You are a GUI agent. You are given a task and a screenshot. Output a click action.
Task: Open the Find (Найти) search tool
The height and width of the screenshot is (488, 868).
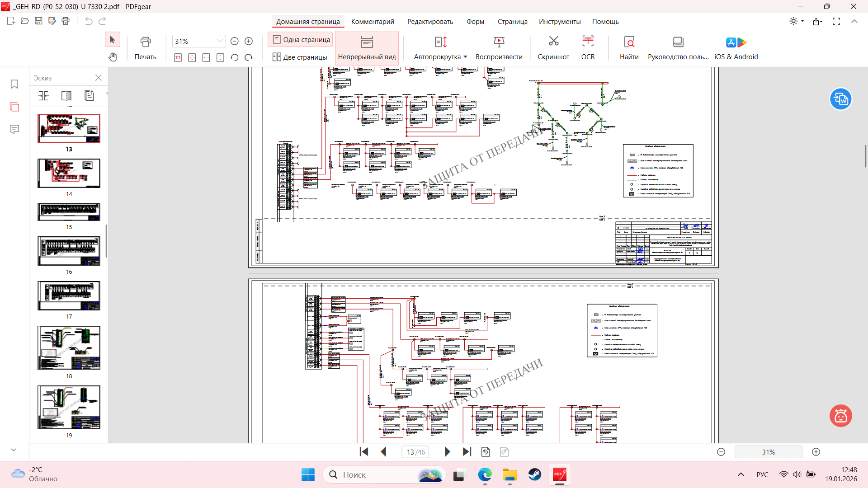(629, 42)
